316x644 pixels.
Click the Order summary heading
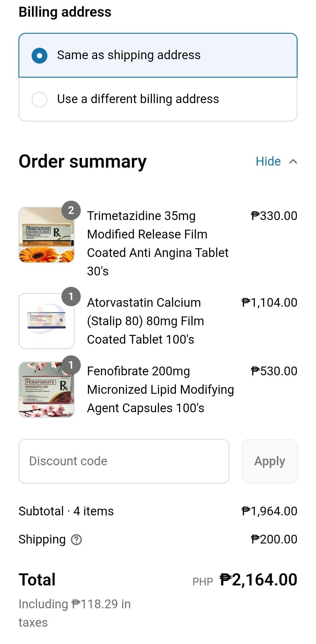point(83,161)
